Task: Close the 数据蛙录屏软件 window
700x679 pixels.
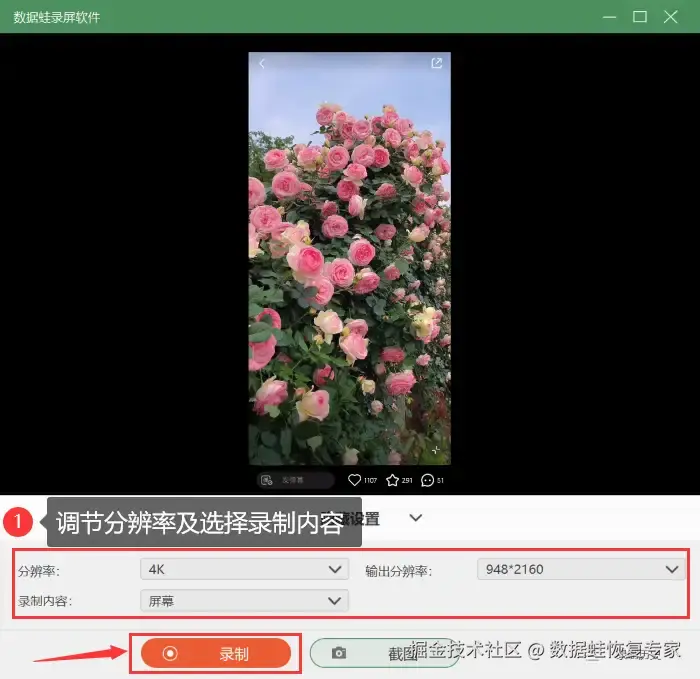Action: 671,17
